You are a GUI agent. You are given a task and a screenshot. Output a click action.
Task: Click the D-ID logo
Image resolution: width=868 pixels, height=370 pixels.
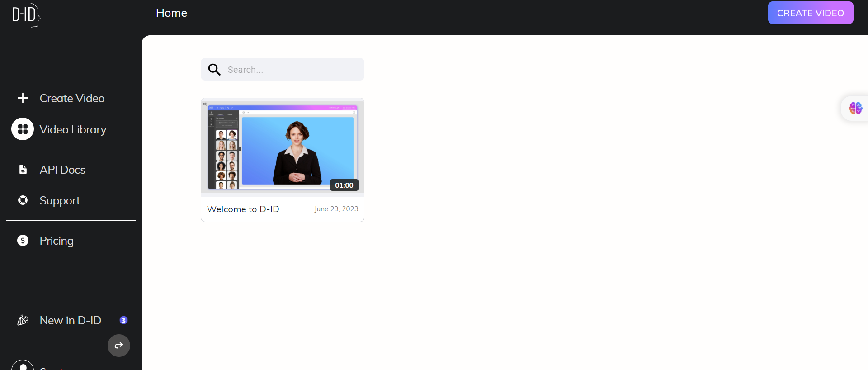click(x=26, y=15)
